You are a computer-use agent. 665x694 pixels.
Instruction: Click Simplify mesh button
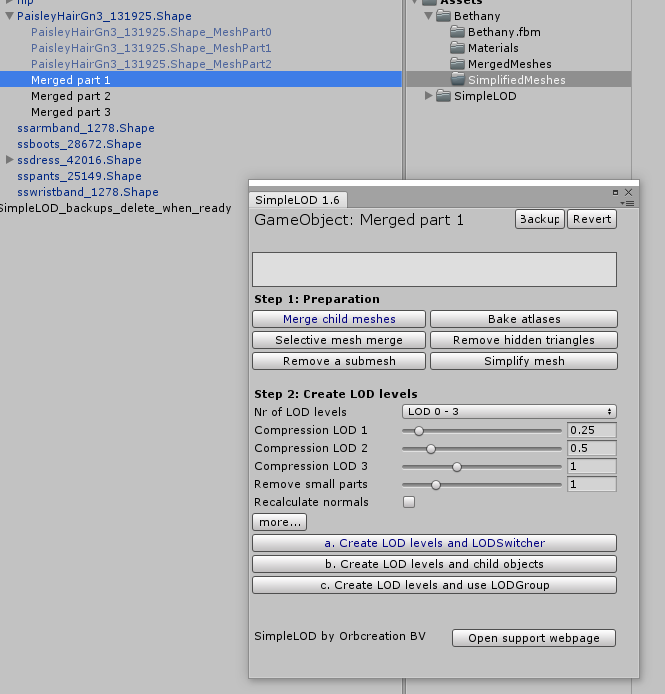click(524, 361)
